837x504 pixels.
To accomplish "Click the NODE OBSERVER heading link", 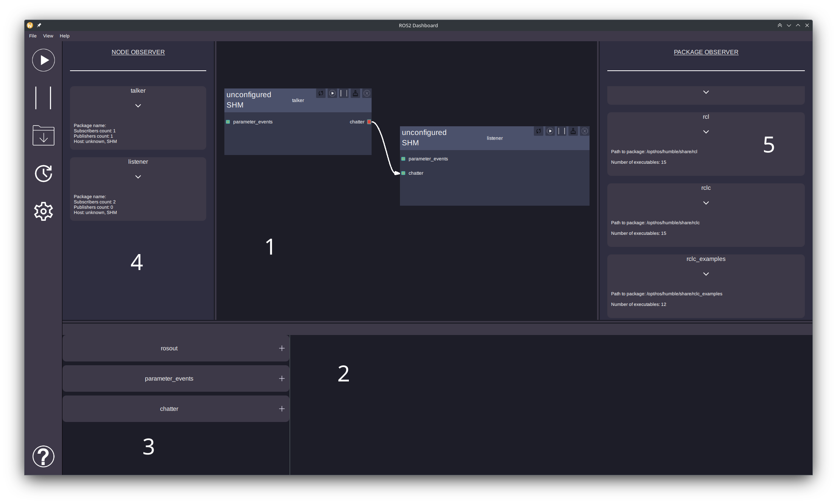I will pyautogui.click(x=138, y=52).
